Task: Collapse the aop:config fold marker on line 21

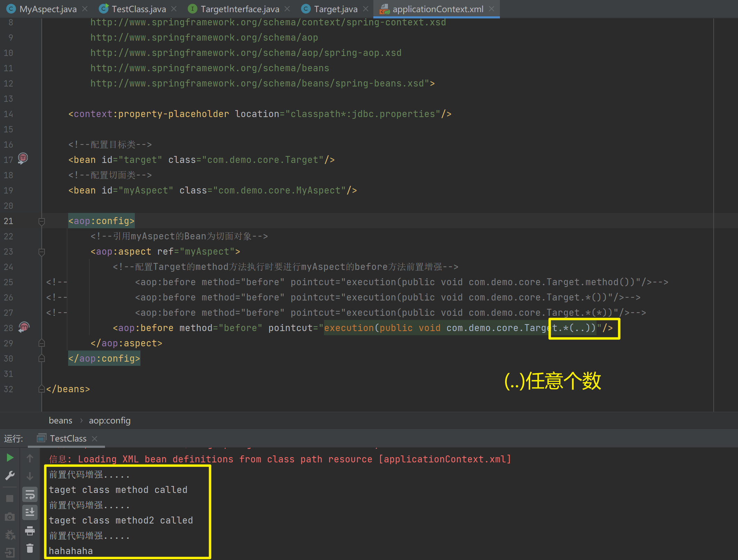Action: (x=42, y=221)
